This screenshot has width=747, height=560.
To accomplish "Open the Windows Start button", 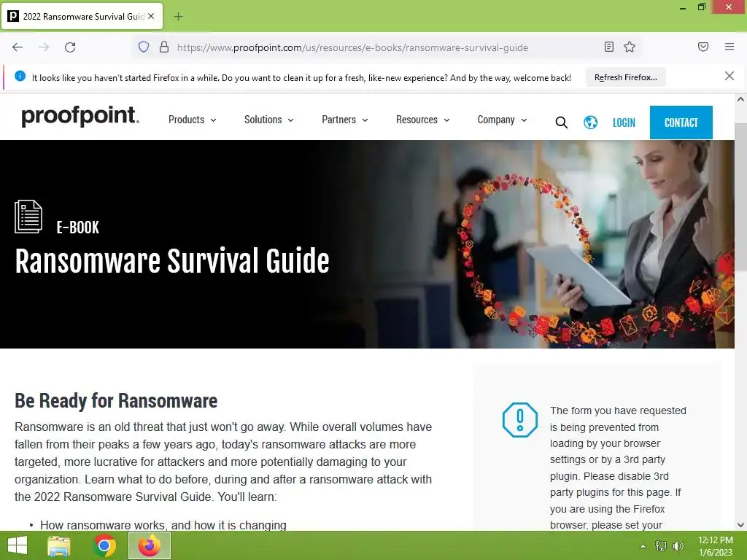I will 18,545.
